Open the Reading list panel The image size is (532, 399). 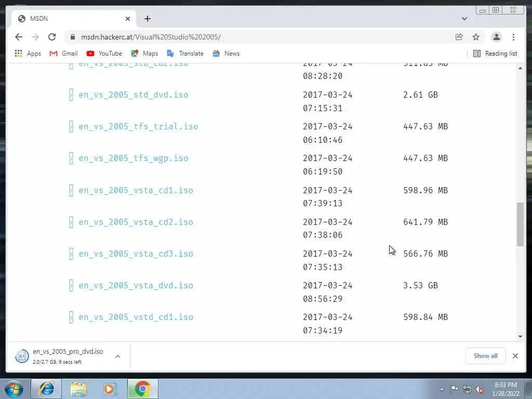(495, 54)
